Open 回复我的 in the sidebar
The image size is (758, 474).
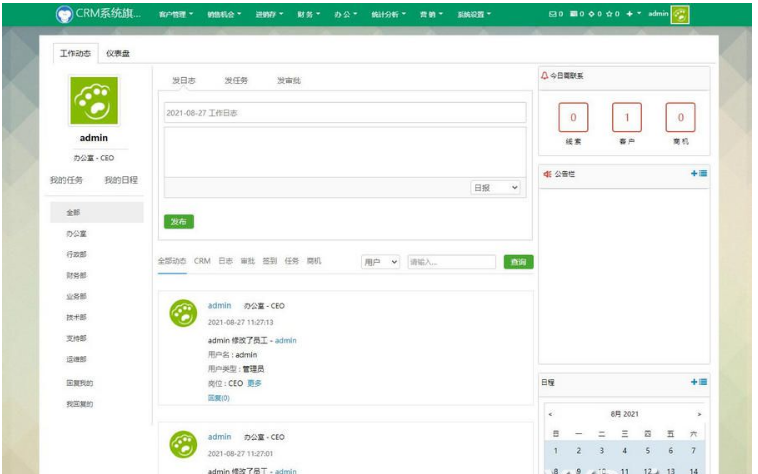tap(79, 383)
